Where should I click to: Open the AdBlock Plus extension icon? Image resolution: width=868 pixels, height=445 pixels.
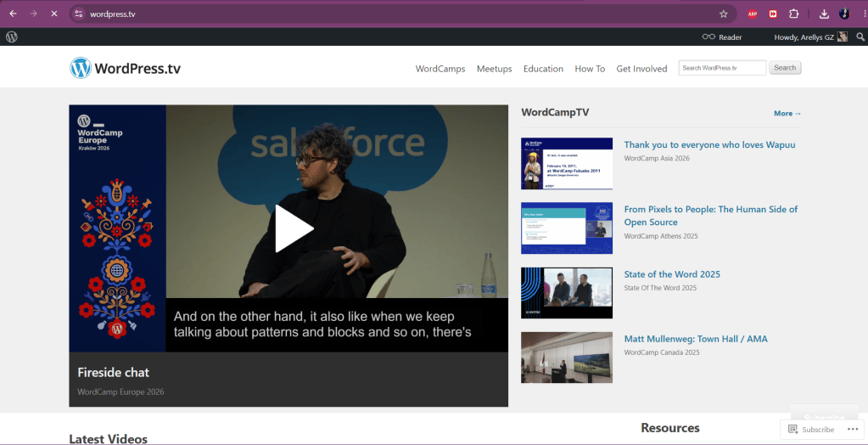753,14
